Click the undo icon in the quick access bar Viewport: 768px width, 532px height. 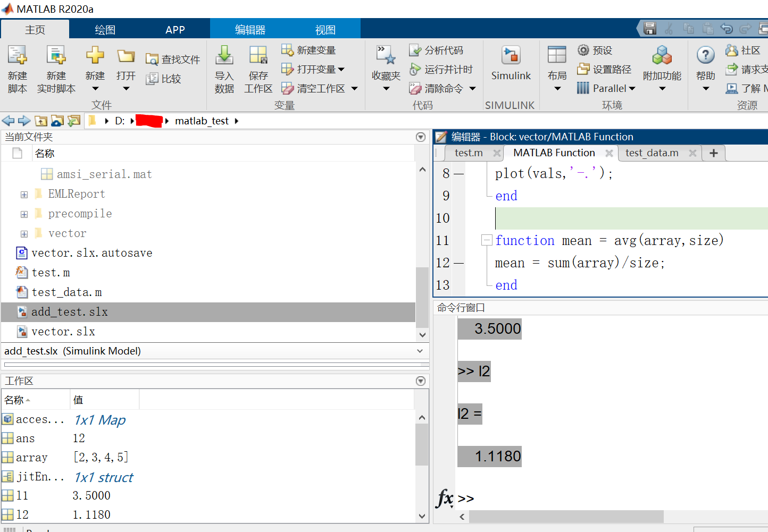[727, 28]
